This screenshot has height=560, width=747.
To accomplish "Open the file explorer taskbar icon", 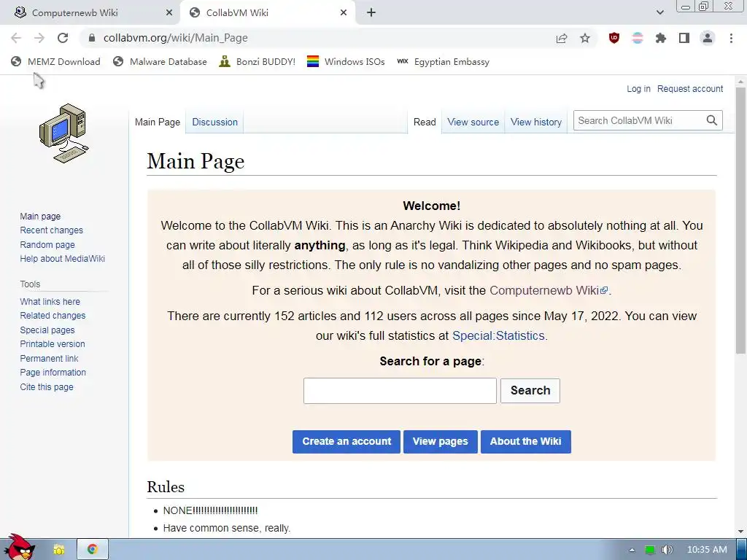I will pyautogui.click(x=58, y=550).
